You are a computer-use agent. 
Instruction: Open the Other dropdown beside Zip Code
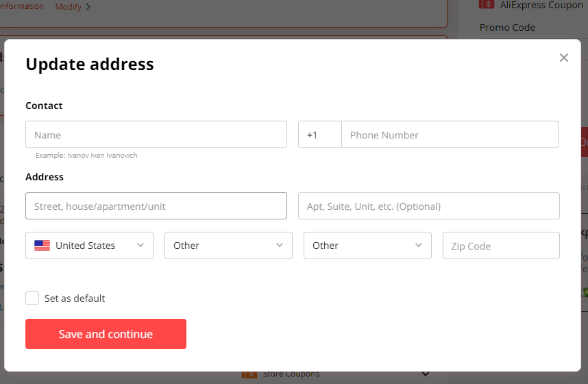[367, 245]
